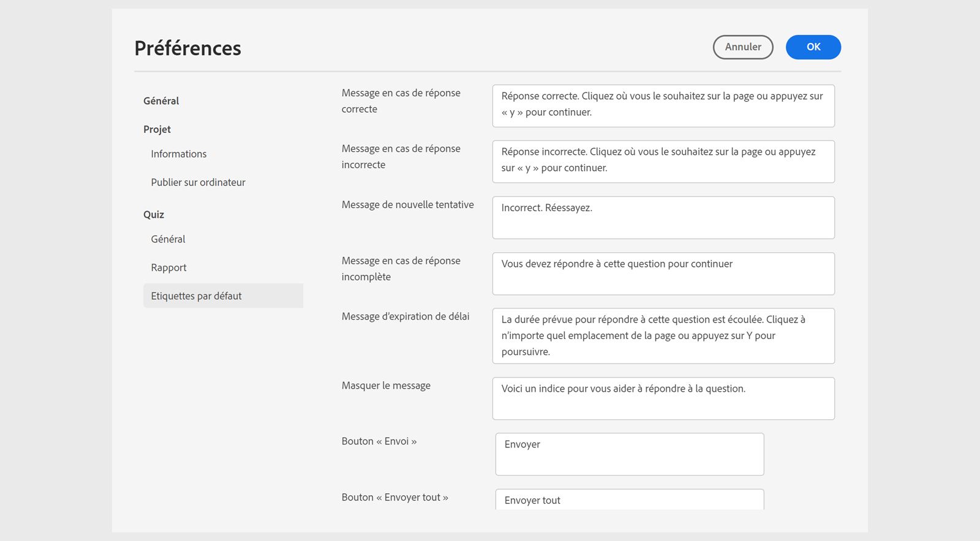This screenshot has height=541, width=980.
Task: Edit the correct answer message field
Action: coord(663,105)
